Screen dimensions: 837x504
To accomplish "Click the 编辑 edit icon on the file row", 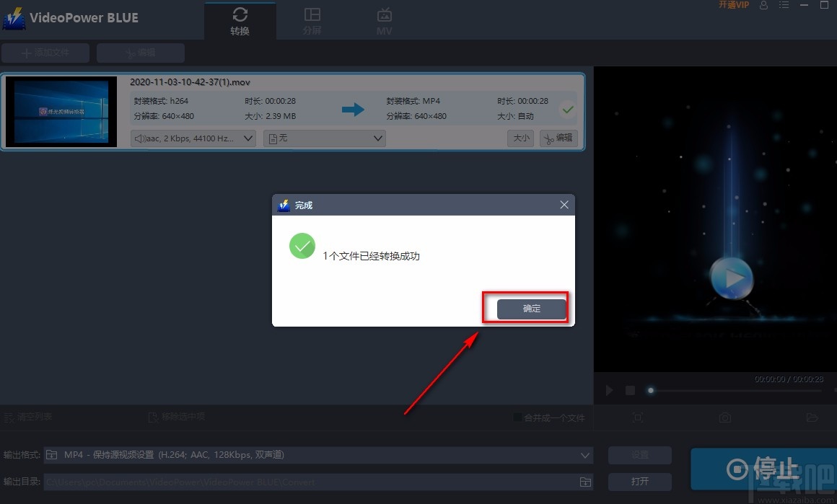I will [558, 138].
